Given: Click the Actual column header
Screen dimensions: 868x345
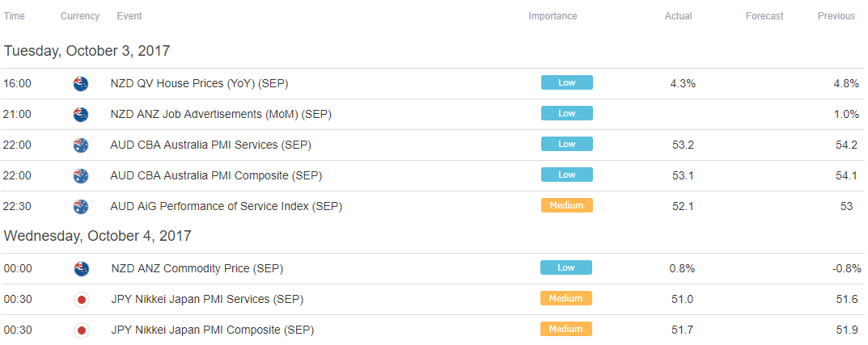Looking at the screenshot, I should 678,16.
